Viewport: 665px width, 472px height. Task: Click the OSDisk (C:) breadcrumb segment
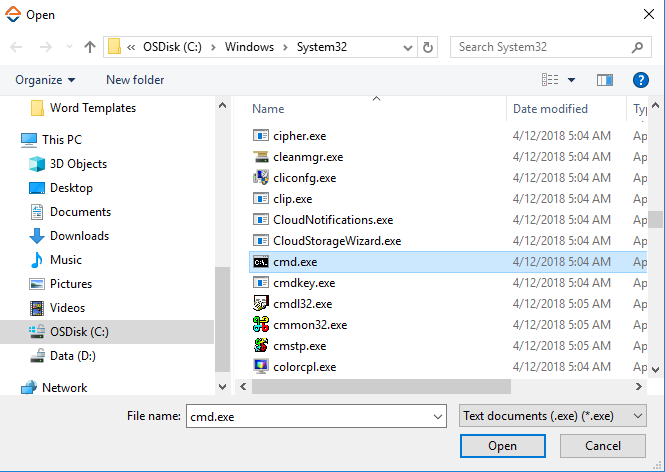(172, 47)
